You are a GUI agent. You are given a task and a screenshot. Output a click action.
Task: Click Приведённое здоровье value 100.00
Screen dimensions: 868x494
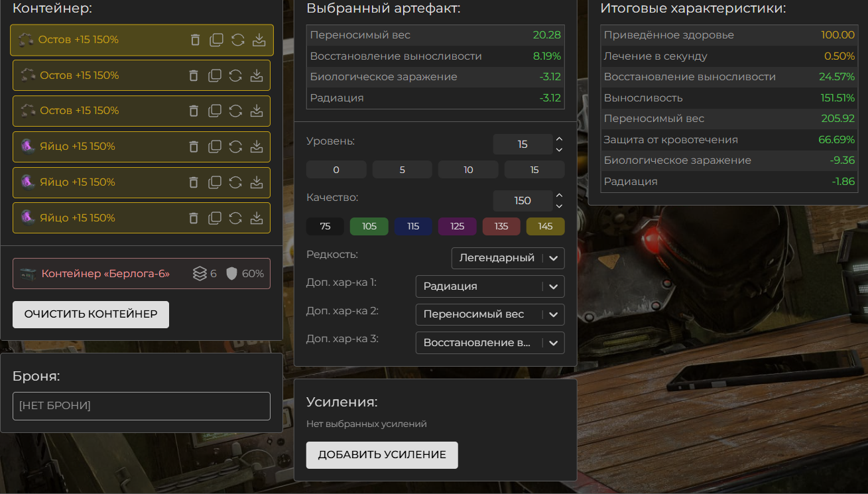(837, 35)
